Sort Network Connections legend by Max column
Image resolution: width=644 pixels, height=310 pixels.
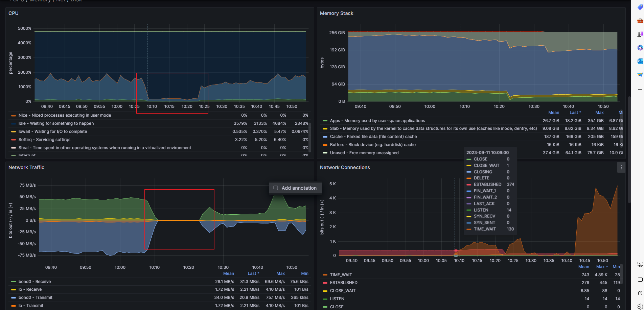pos(602,267)
